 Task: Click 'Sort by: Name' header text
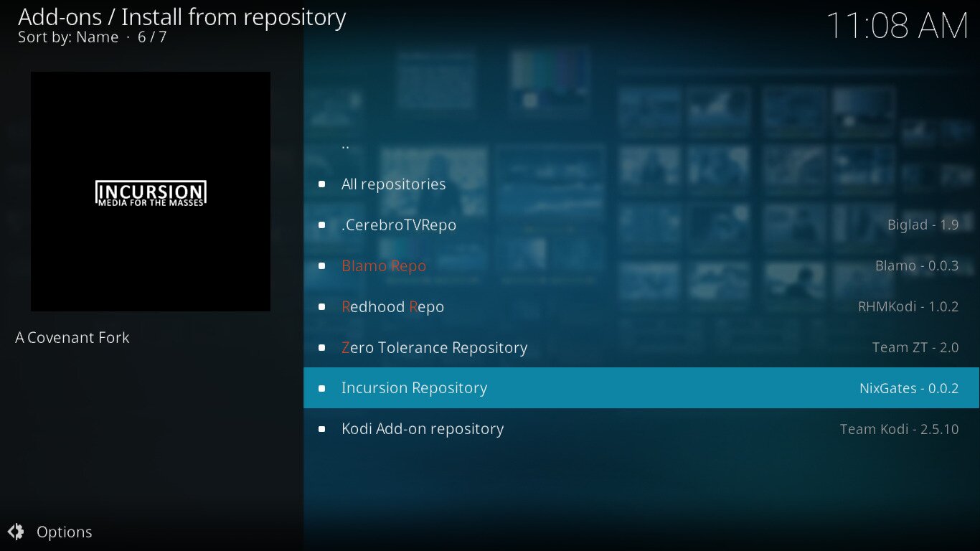click(68, 37)
